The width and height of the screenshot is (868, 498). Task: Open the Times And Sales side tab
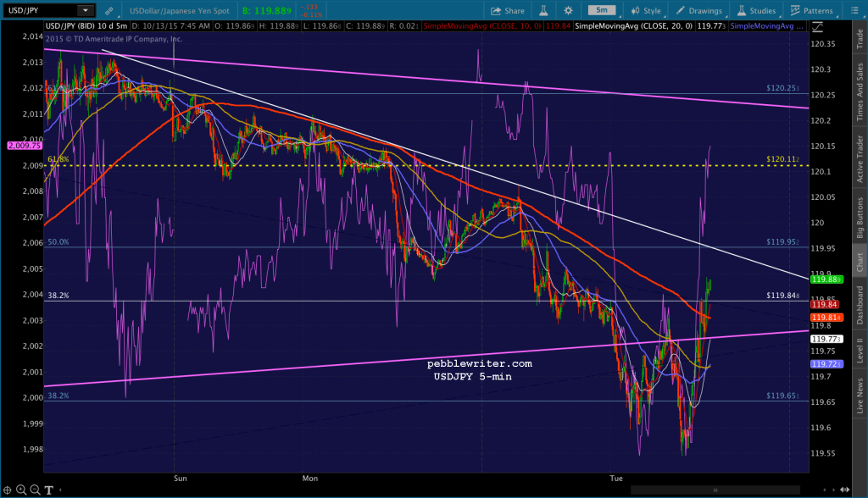(x=860, y=91)
